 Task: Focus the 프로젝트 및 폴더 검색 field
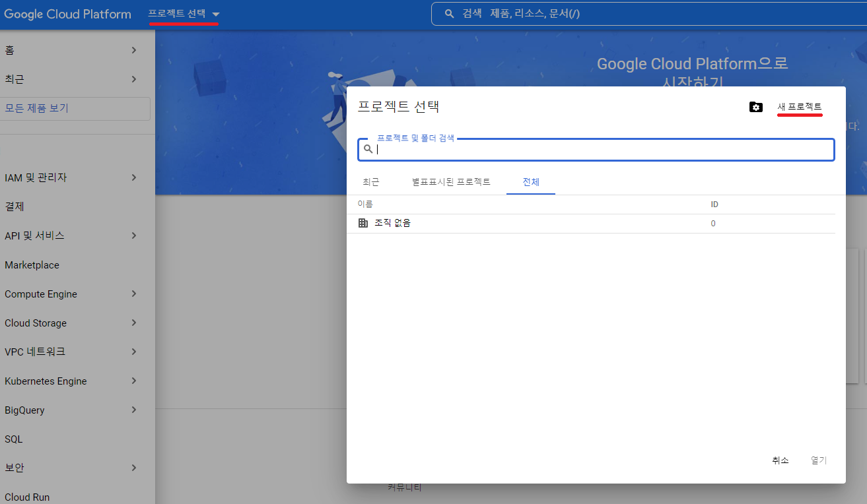[596, 149]
